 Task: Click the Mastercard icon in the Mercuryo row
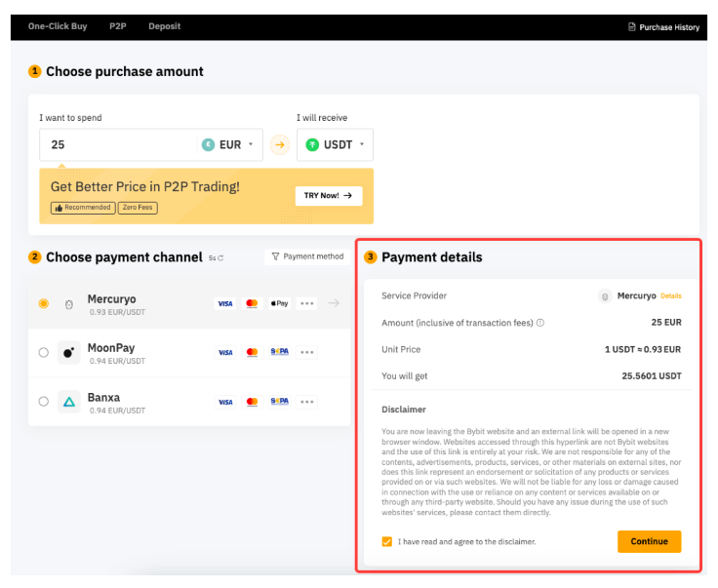pyautogui.click(x=252, y=304)
